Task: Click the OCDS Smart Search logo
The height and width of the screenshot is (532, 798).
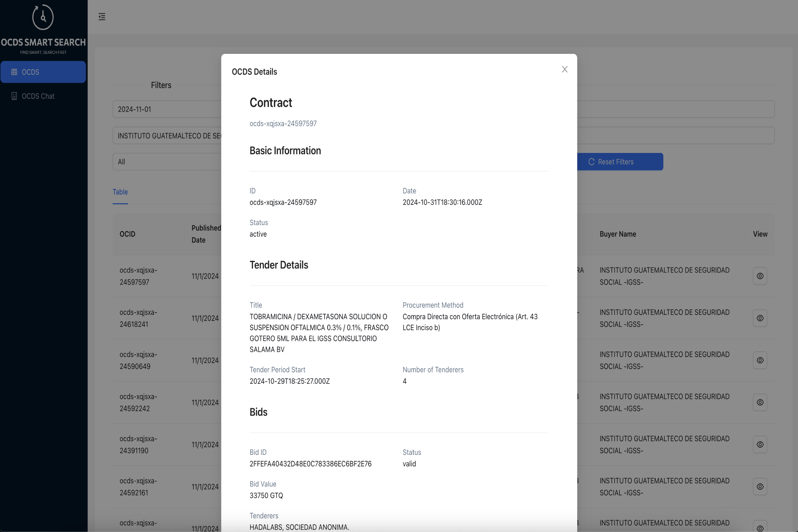Action: coord(43,18)
